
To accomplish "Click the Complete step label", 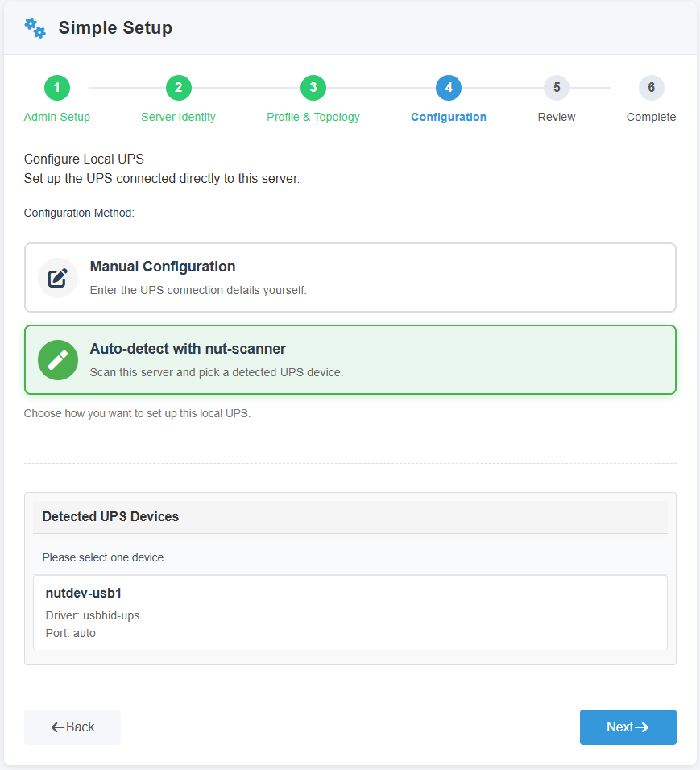I will point(651,117).
